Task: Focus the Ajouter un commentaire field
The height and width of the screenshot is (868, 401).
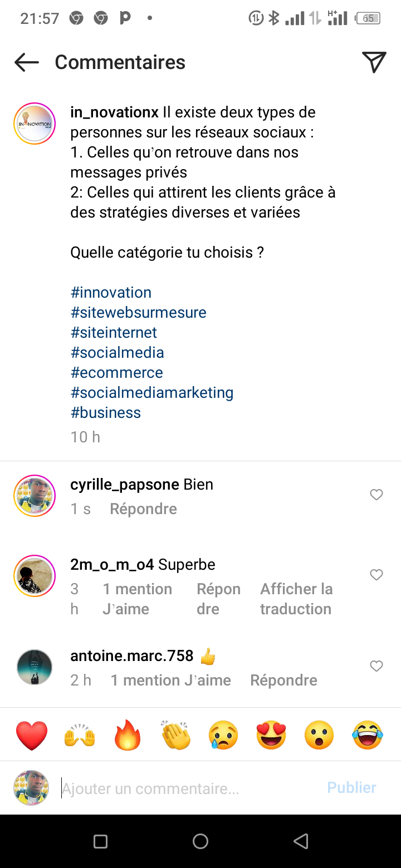Action: tap(189, 788)
